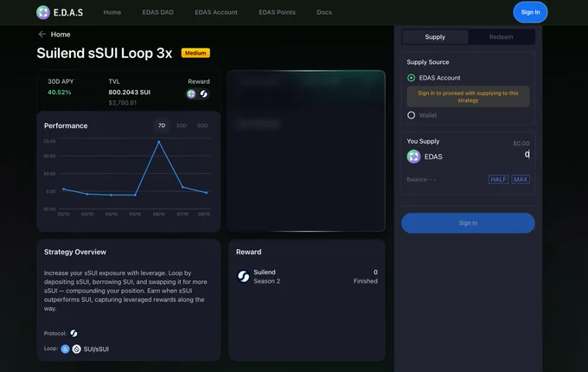This screenshot has height=372, width=588.
Task: Click Sign In button in top bar
Action: [x=530, y=12]
